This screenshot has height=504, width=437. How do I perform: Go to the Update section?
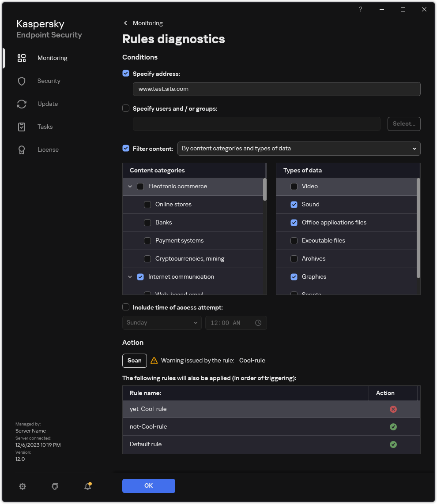pyautogui.click(x=48, y=104)
